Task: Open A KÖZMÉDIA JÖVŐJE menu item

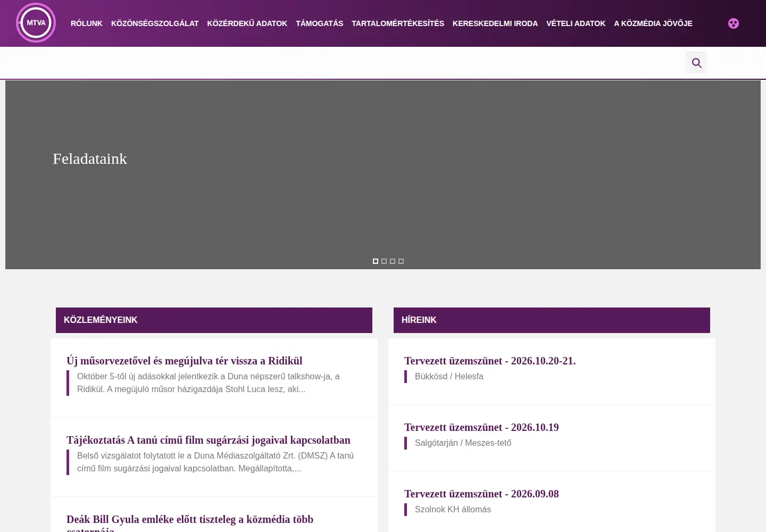Action: (653, 23)
